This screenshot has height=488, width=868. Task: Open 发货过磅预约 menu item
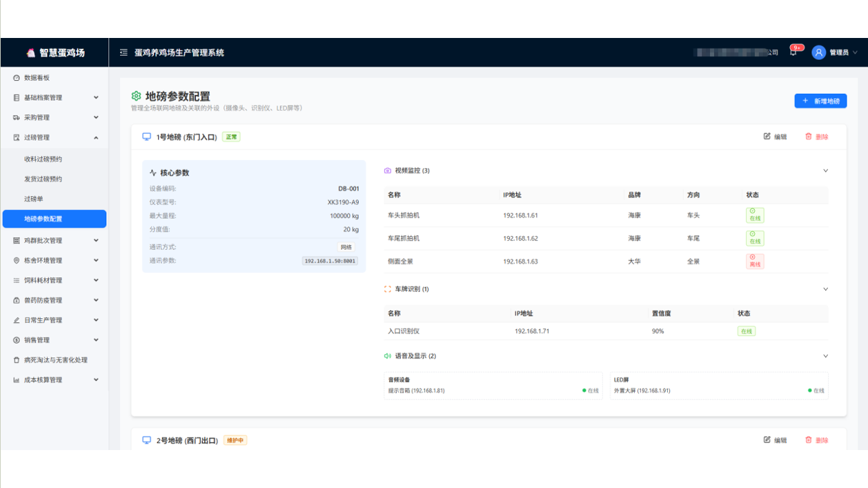click(55, 179)
